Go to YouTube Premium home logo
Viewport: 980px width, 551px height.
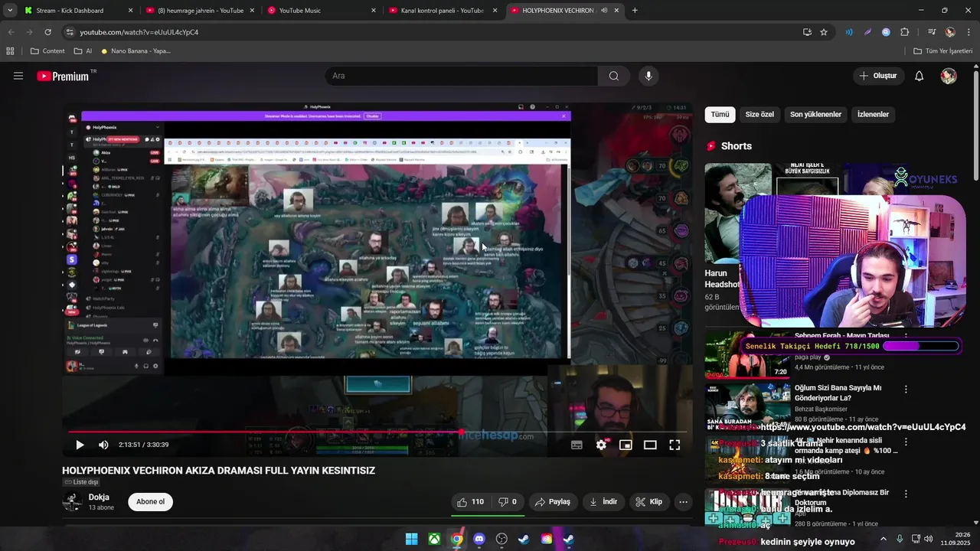[x=63, y=76]
